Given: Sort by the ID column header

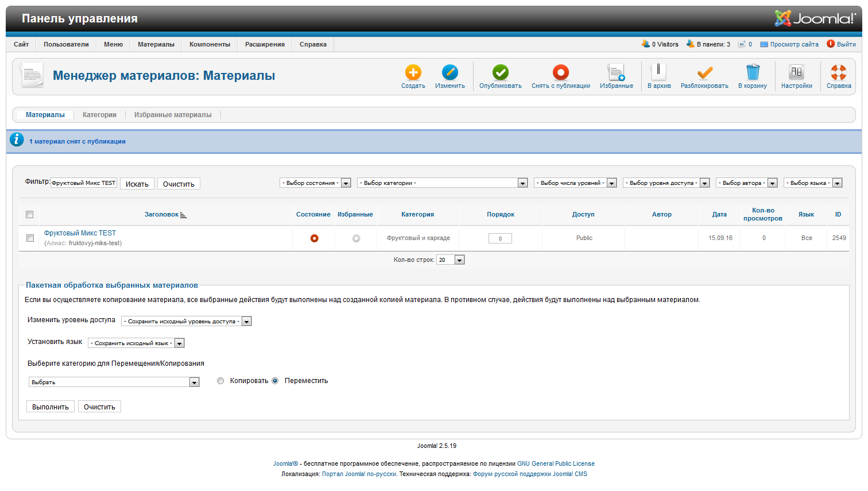Looking at the screenshot, I should click(x=838, y=214).
